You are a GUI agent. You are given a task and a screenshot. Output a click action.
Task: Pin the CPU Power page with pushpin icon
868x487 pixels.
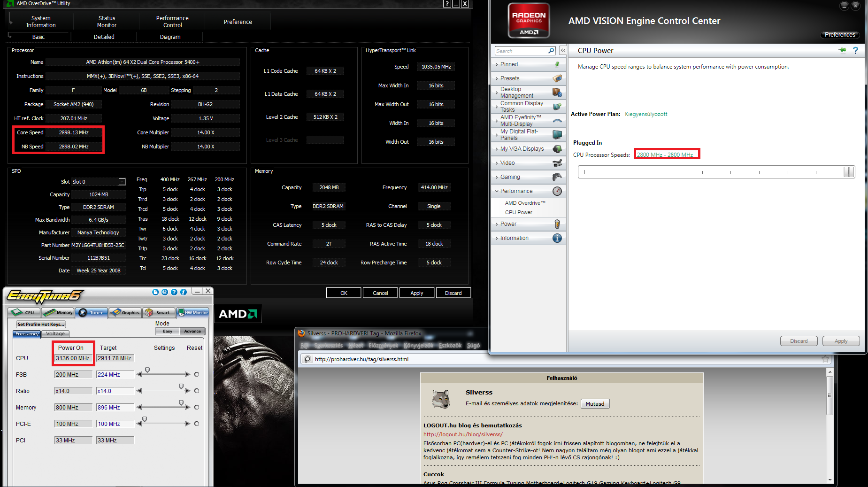(842, 50)
